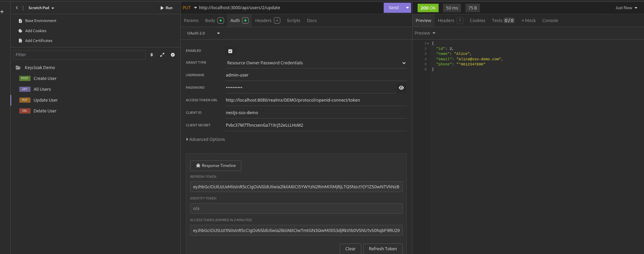Click the Identity Token field
The height and width of the screenshot is (254, 644).
[296, 209]
